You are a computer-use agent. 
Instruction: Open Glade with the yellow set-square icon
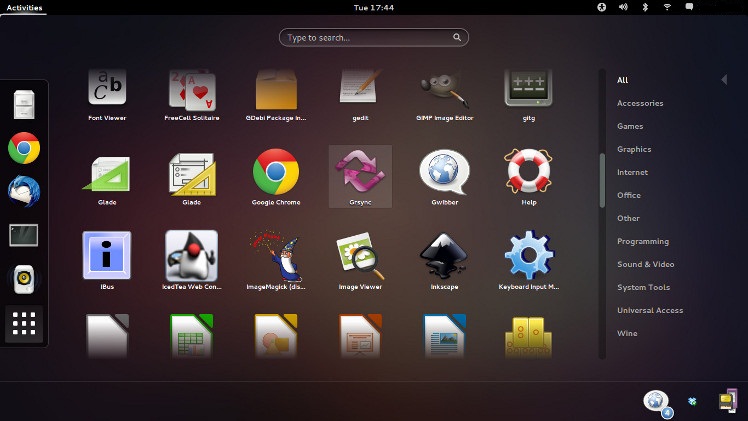tap(192, 177)
